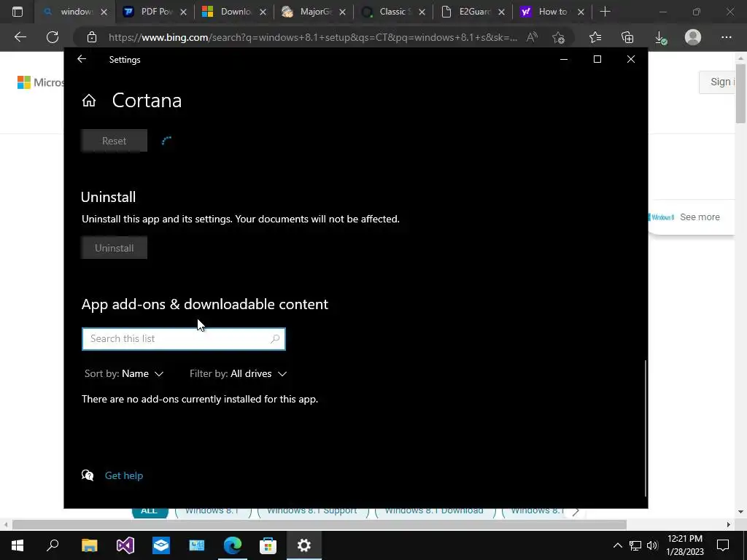The image size is (747, 560).
Task: Toggle Read aloud icon in address bar
Action: [532, 37]
